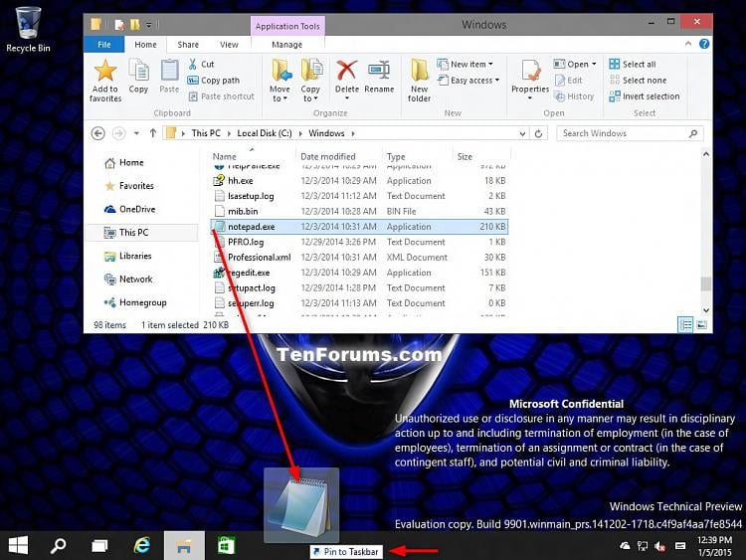
Task: Refresh the Windows folder view
Action: 538,133
